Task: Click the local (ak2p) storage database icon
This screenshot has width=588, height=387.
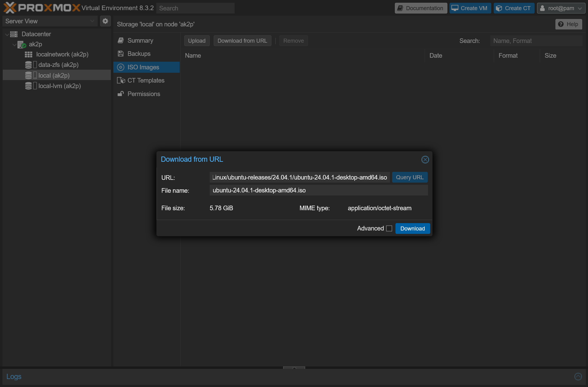Action: tap(29, 75)
